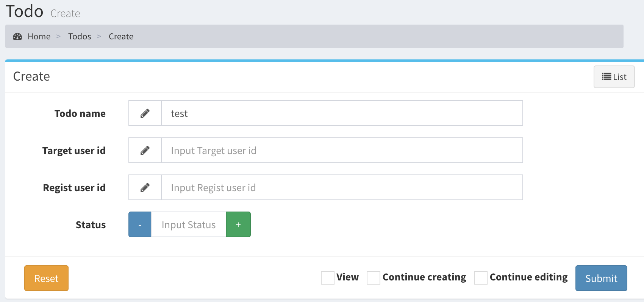644x302 pixels.
Task: Click the pencil icon next to Todo name
Action: [x=145, y=113]
